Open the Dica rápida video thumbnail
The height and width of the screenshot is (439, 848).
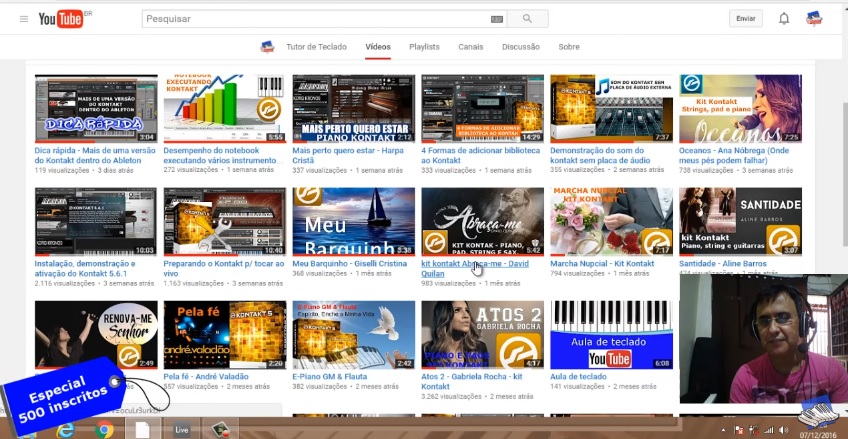coord(96,109)
